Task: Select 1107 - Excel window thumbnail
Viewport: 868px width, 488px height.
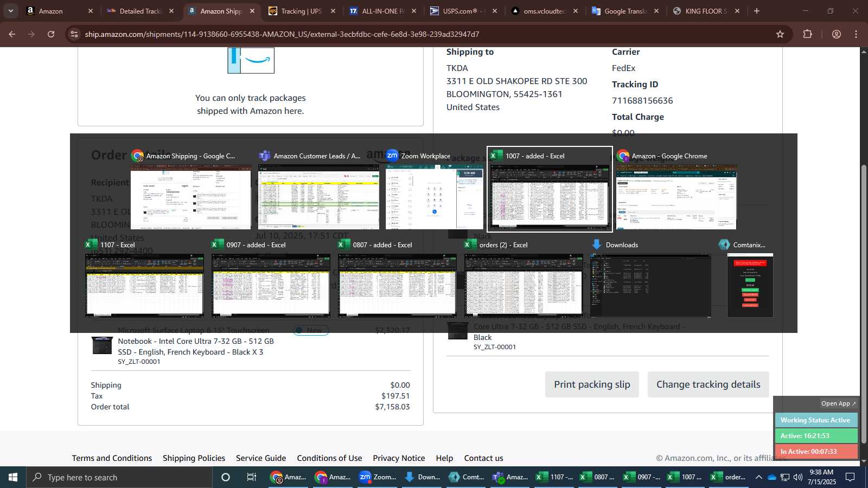Action: 144,279
